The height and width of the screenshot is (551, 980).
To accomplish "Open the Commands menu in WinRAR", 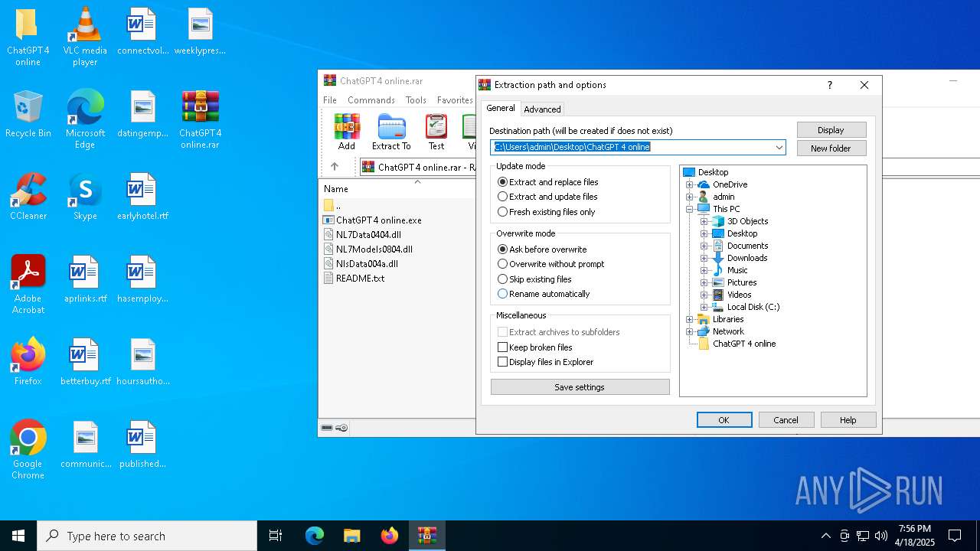I will [x=371, y=100].
